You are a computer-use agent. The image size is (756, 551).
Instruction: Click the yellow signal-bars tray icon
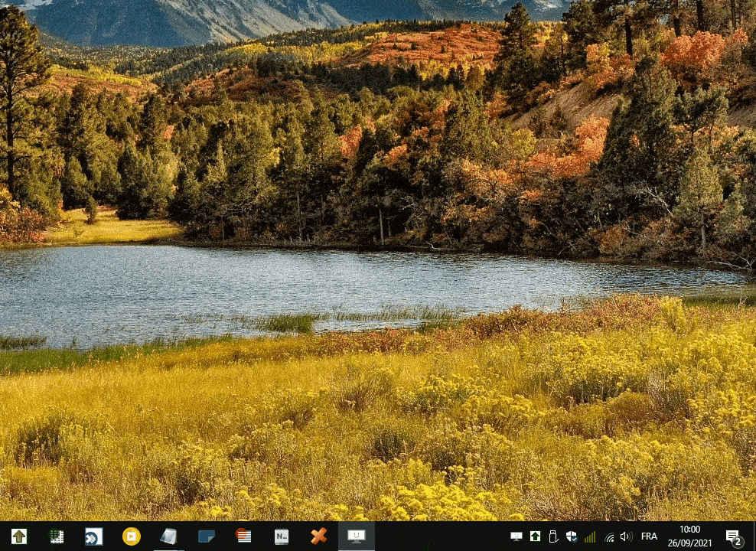(590, 536)
